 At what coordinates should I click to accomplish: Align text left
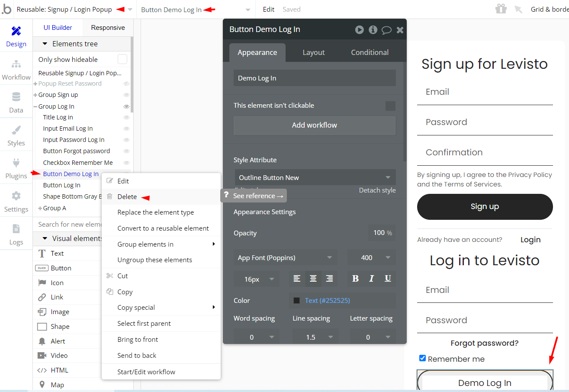[x=297, y=279]
